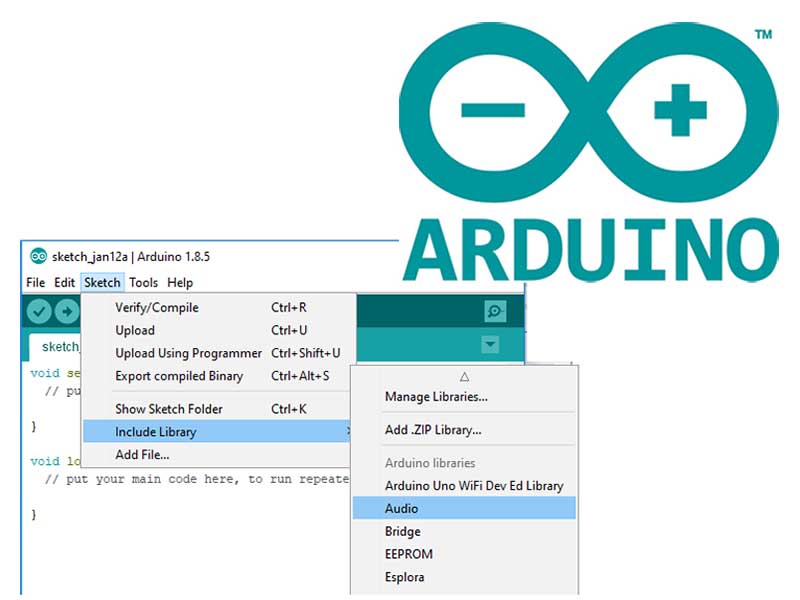Viewport: 800px width, 600px height.
Task: Include the Audio library
Action: click(402, 508)
